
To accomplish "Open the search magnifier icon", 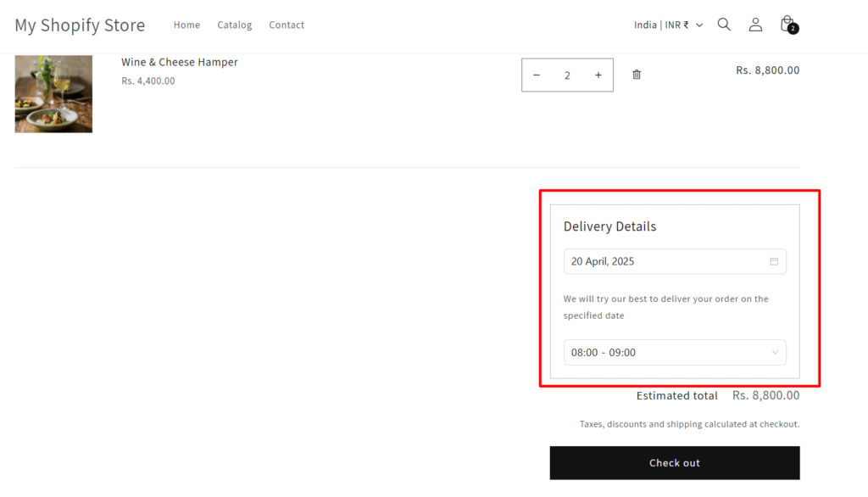I will [x=724, y=25].
